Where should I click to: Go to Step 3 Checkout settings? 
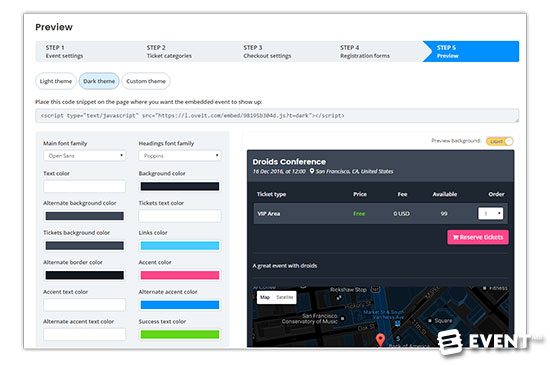point(267,52)
